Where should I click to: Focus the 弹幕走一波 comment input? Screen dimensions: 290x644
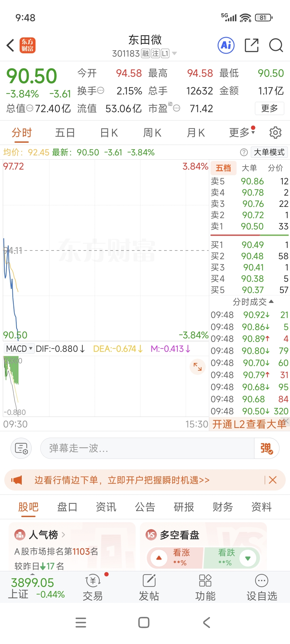[147, 448]
